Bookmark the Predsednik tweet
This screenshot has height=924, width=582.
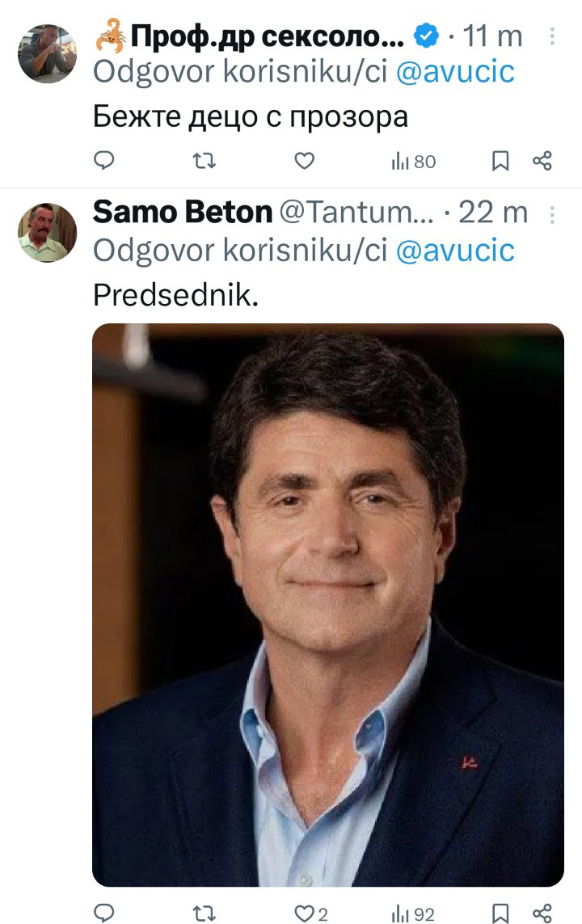click(500, 913)
